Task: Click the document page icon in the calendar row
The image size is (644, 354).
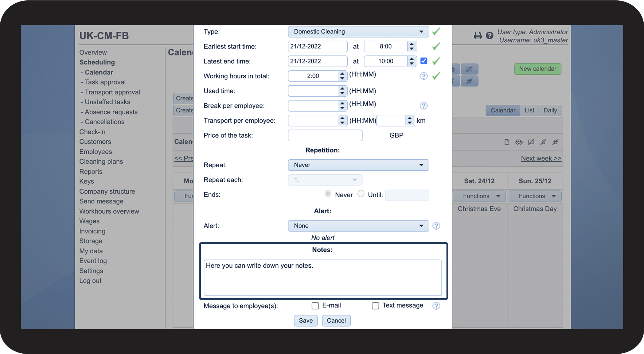Action: click(507, 142)
